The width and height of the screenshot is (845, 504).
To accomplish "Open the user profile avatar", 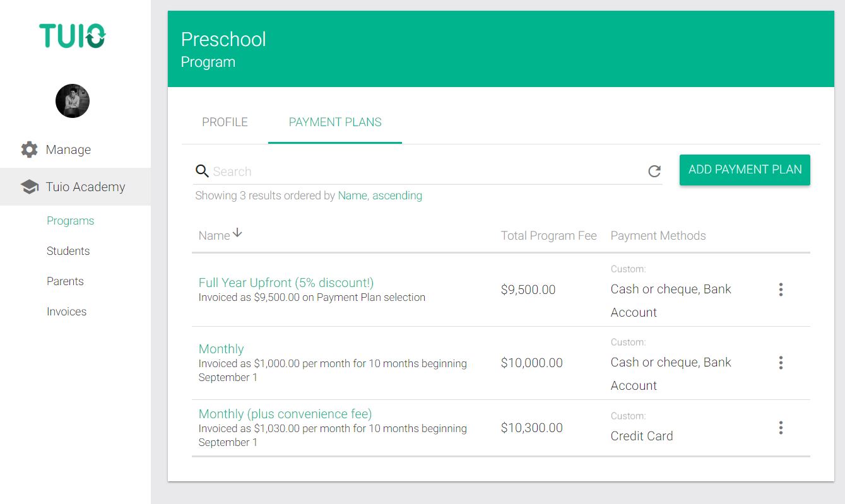I will (x=73, y=101).
